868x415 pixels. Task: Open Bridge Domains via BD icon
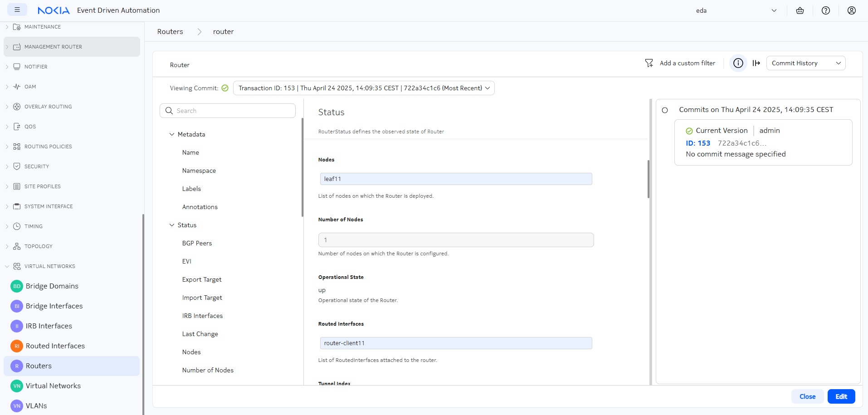tap(17, 286)
